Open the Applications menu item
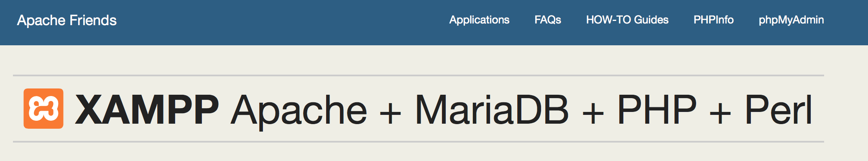The image size is (868, 161). tap(479, 20)
